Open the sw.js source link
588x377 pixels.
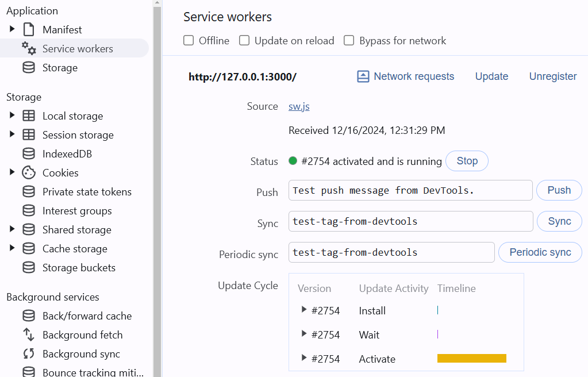(x=299, y=106)
